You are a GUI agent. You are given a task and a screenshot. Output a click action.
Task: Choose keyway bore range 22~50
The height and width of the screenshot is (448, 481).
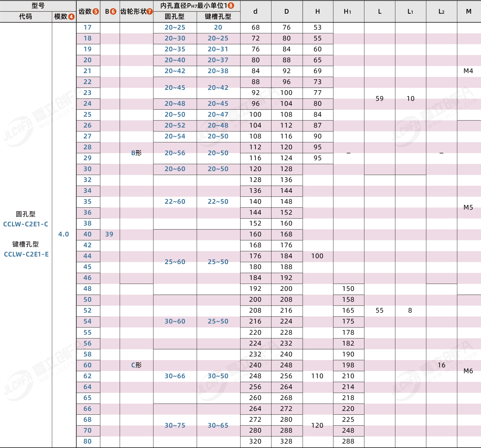tap(218, 202)
